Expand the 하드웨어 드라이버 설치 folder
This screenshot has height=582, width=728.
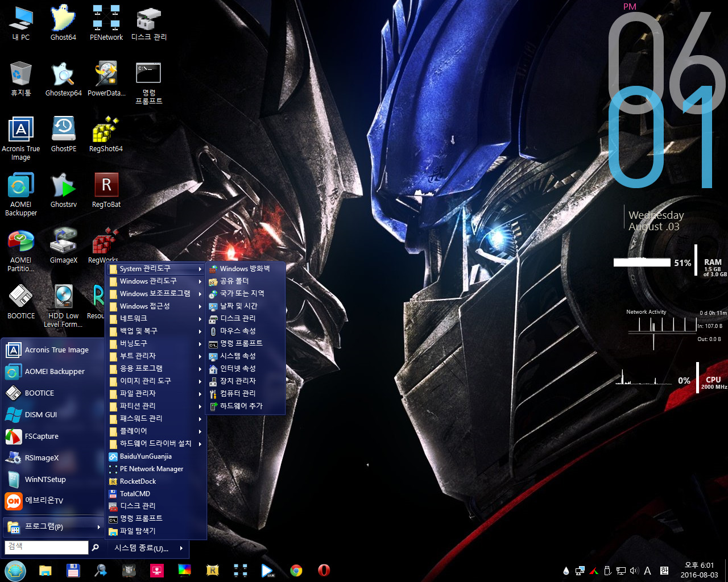click(x=156, y=444)
